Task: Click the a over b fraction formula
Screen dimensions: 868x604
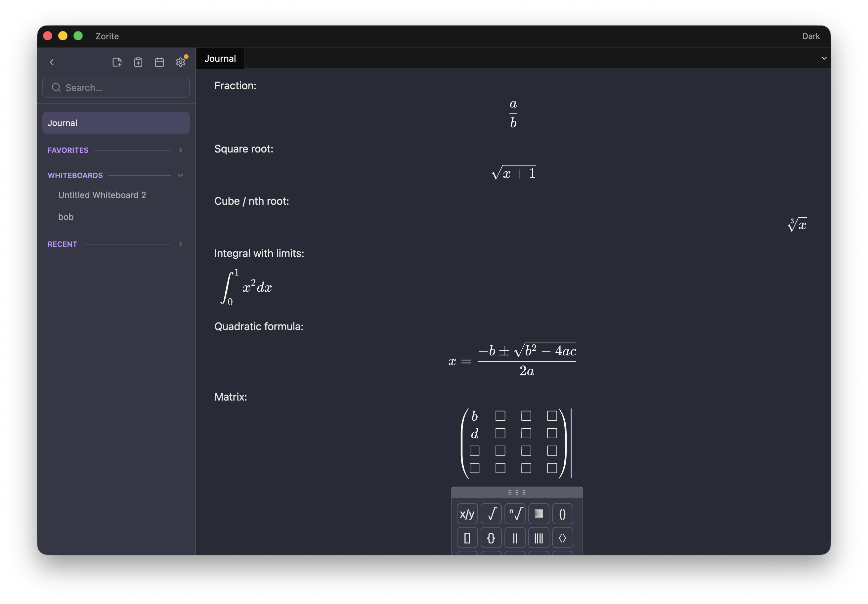Action: (513, 114)
